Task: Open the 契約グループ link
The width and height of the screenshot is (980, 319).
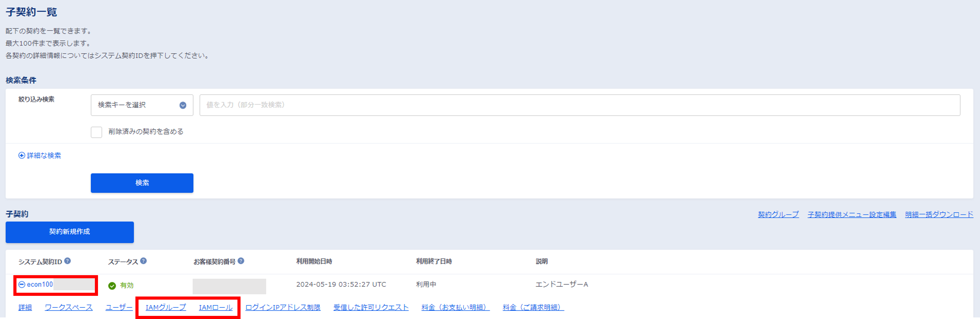Action: tap(778, 214)
